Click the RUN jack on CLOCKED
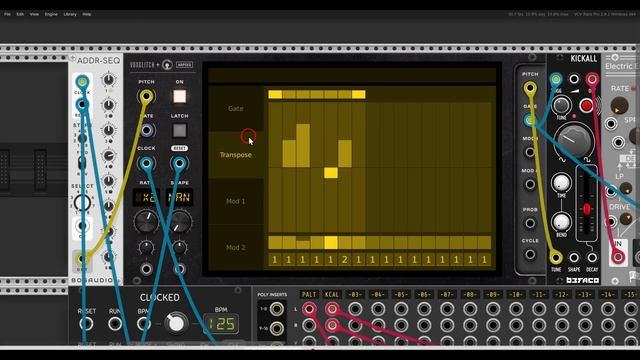Viewport: 640px width, 360px height. click(115, 324)
